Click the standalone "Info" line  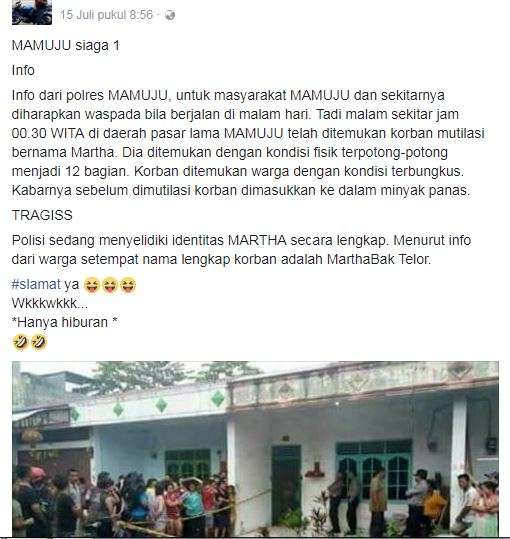coord(23,70)
